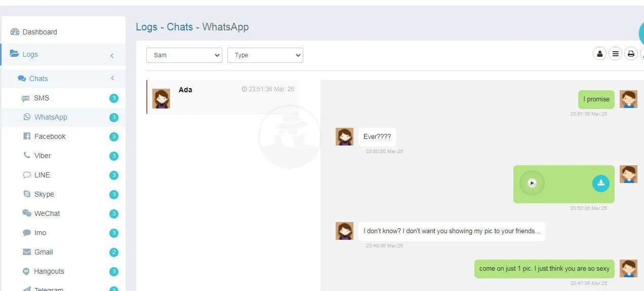Screen dimensions: 644x291
Task: Click the Logs folder icon
Action: [x=14, y=54]
